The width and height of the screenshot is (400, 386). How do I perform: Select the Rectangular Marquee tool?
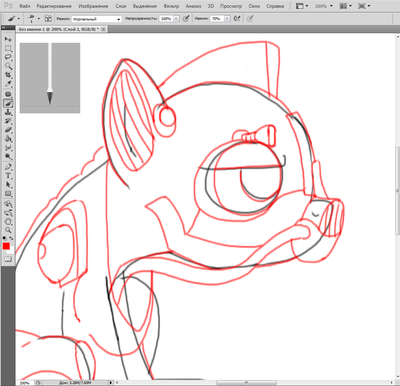(x=8, y=48)
